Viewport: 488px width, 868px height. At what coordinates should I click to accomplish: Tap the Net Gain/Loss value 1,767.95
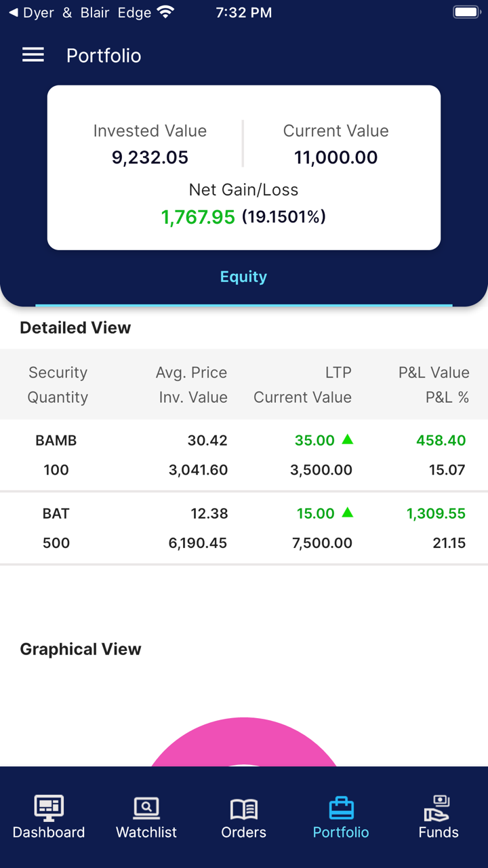click(x=198, y=217)
